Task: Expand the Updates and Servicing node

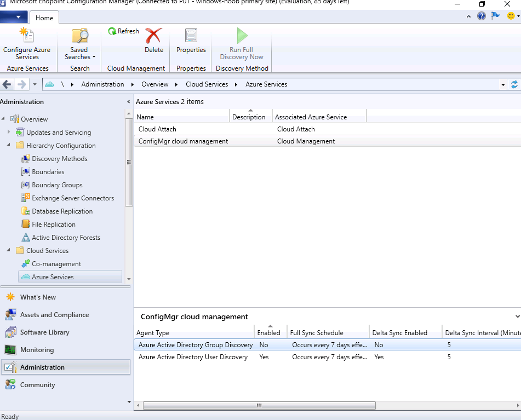Action: point(9,132)
